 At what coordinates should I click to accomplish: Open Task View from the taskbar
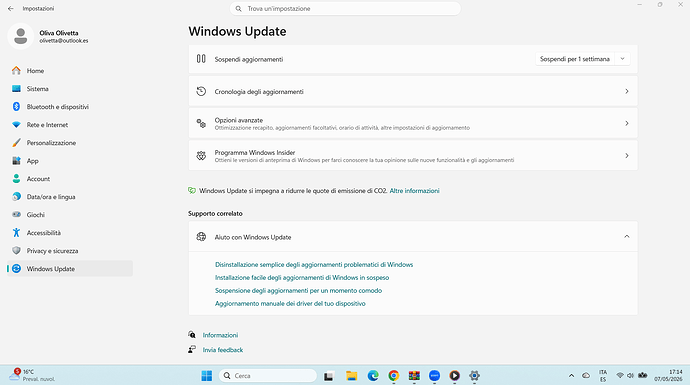point(328,376)
